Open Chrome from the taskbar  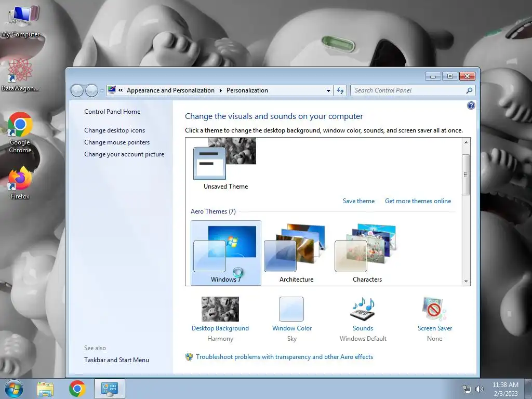pos(77,389)
